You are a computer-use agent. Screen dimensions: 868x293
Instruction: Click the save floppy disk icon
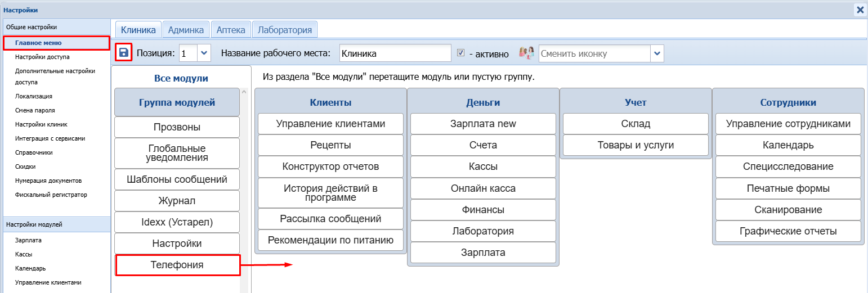pos(123,53)
